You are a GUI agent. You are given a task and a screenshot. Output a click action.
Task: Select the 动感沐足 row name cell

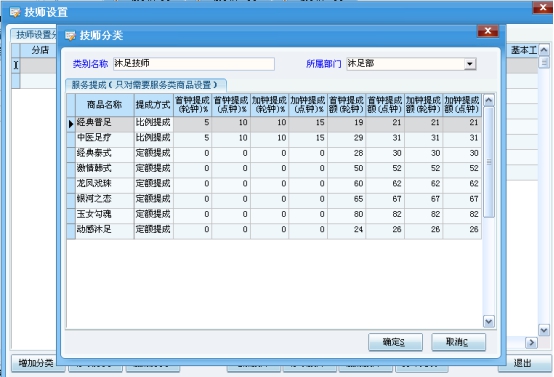105,230
